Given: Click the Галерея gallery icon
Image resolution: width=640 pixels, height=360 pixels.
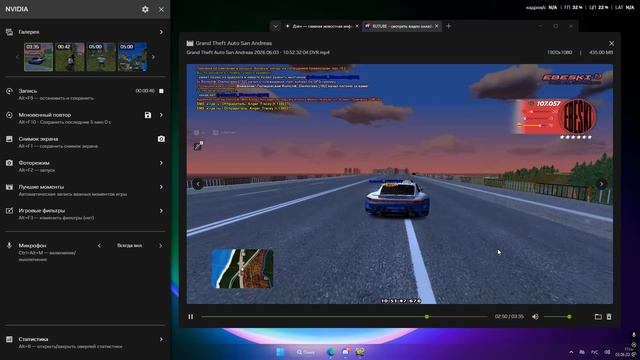Looking at the screenshot, I should point(9,32).
